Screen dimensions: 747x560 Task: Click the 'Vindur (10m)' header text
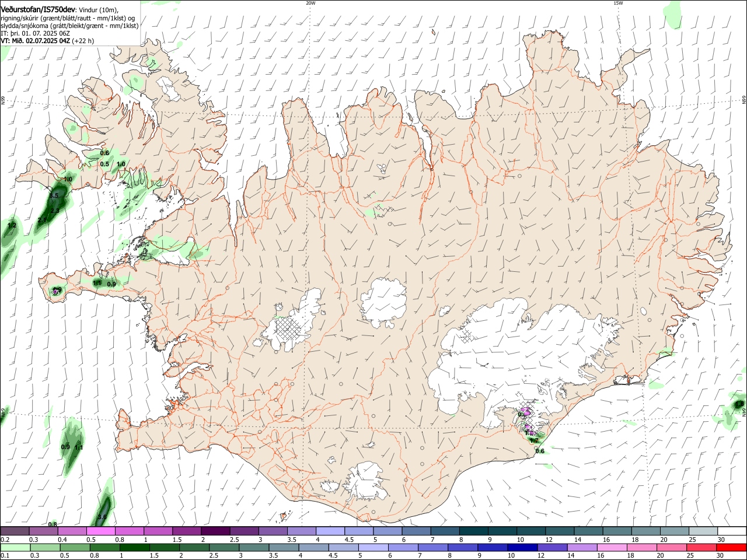click(x=99, y=10)
